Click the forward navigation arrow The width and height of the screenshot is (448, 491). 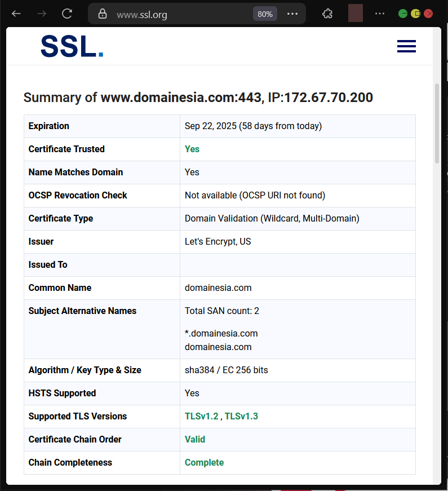[x=42, y=14]
